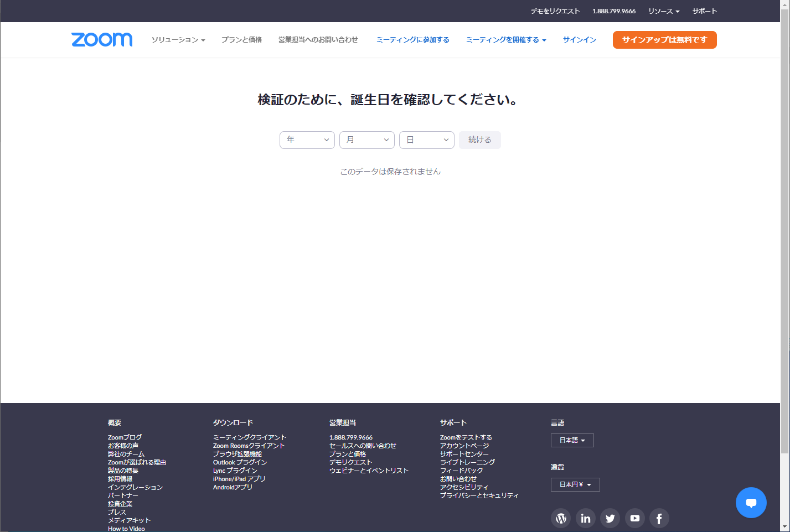Open the プライバシーとセキュリティ support link
790x532 pixels.
[479, 495]
